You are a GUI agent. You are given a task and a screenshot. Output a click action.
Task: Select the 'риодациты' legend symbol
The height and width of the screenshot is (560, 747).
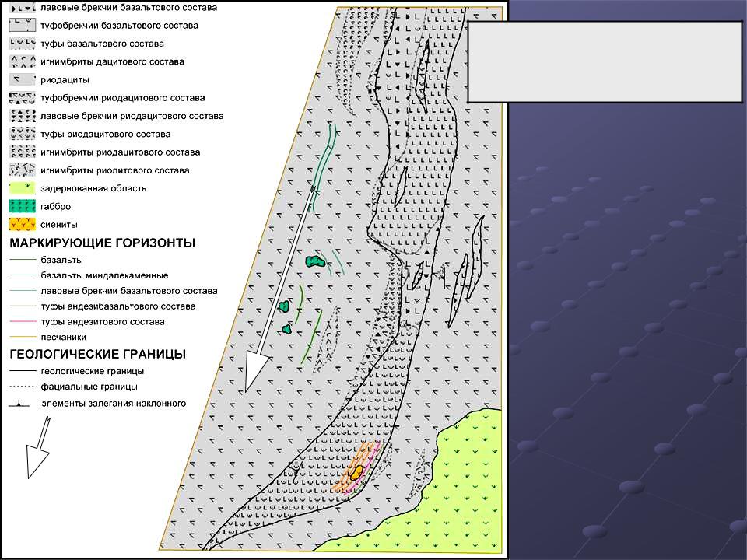pyautogui.click(x=23, y=79)
